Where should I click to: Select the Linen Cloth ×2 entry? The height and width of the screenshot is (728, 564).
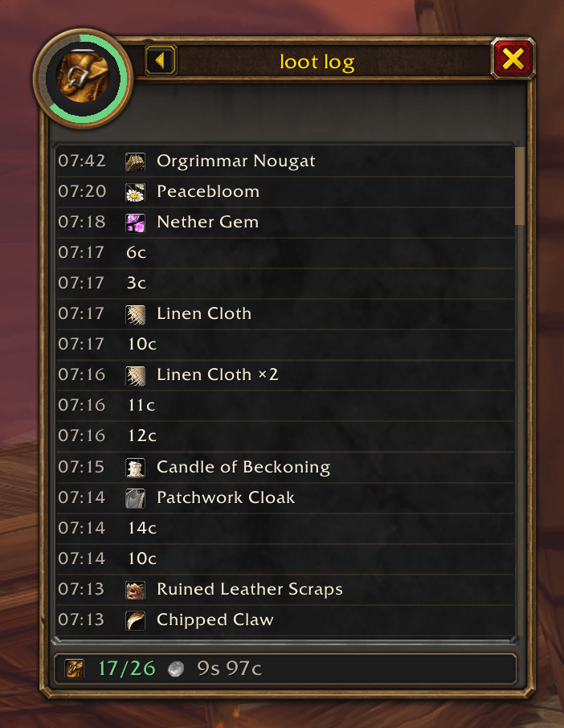click(x=284, y=375)
